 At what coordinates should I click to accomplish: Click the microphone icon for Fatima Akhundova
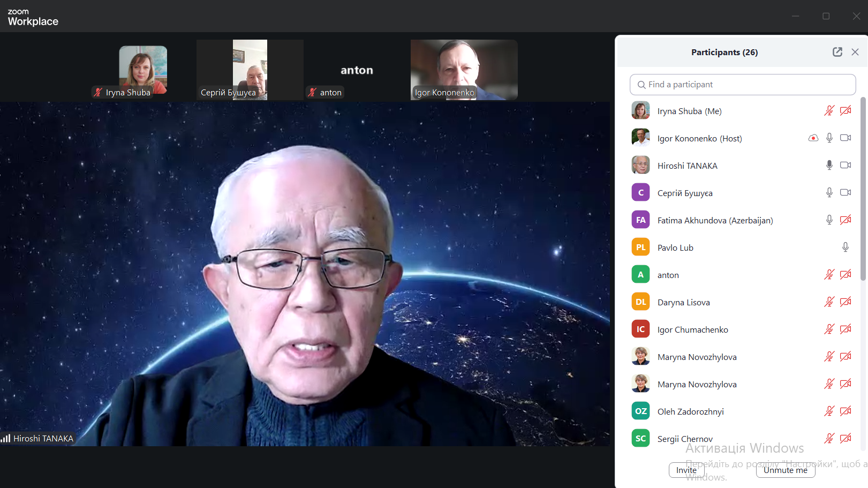(x=829, y=220)
